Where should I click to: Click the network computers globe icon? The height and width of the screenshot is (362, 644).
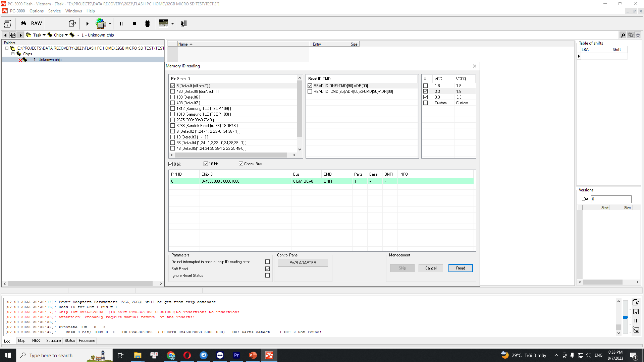pyautogui.click(x=101, y=23)
